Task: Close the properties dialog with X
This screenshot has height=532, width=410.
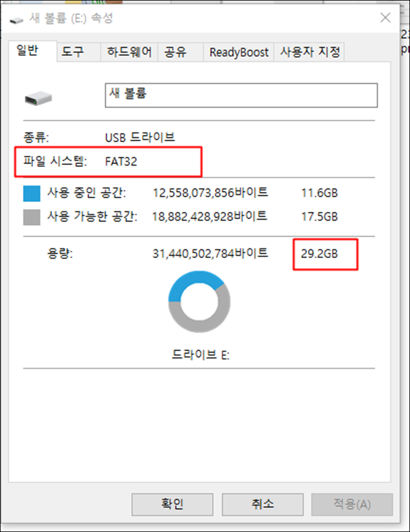Action: [x=385, y=18]
